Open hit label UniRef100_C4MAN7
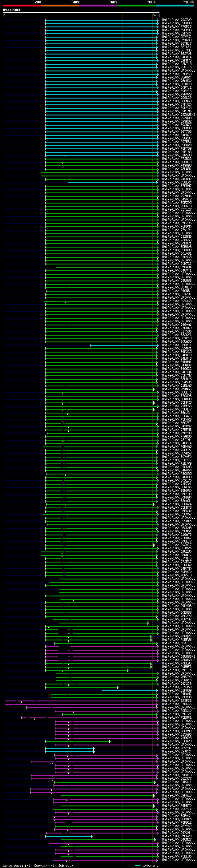The image size is (197, 868). [x=177, y=694]
